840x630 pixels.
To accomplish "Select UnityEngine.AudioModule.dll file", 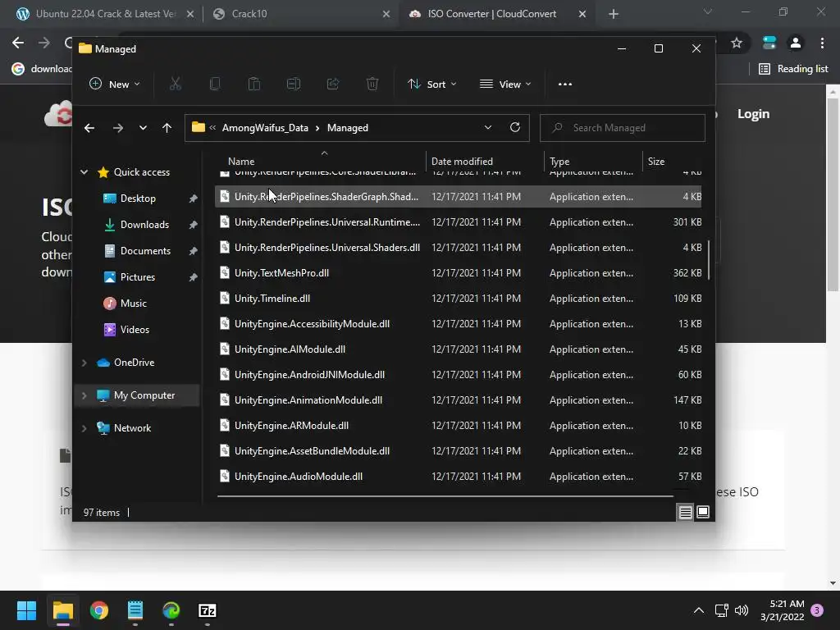I will click(x=458, y=477).
